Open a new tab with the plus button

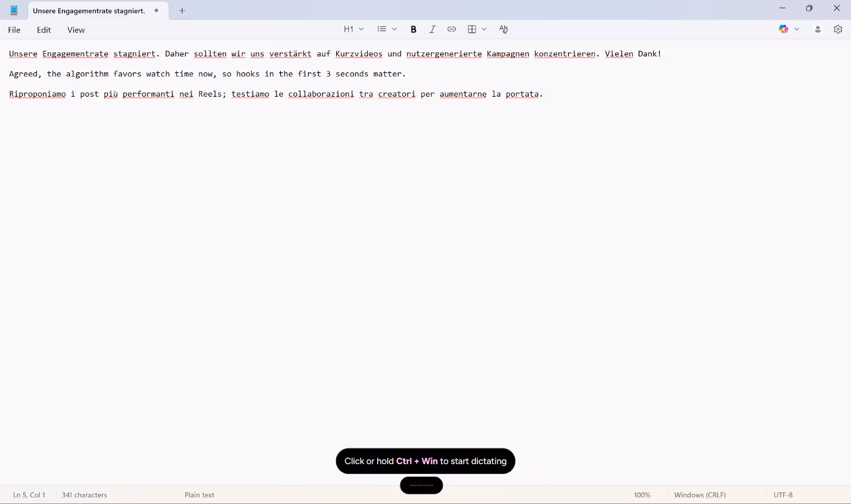tap(182, 10)
